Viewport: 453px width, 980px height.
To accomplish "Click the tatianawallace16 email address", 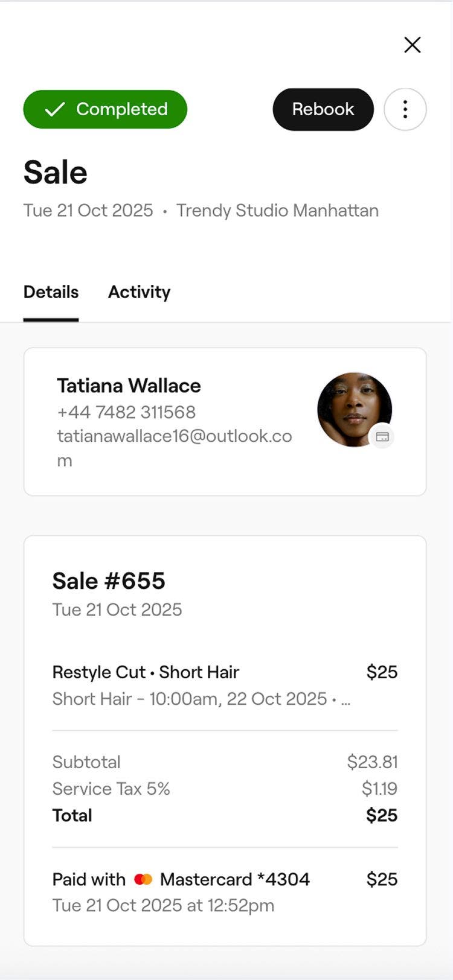I will pos(175,436).
